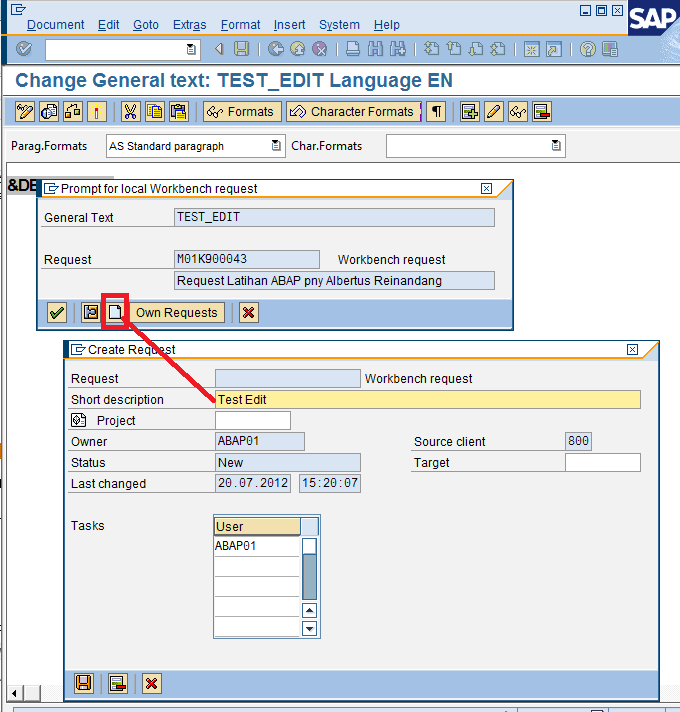Click the yellow Exit up-arrow circle
680x712 pixels.
[x=298, y=49]
